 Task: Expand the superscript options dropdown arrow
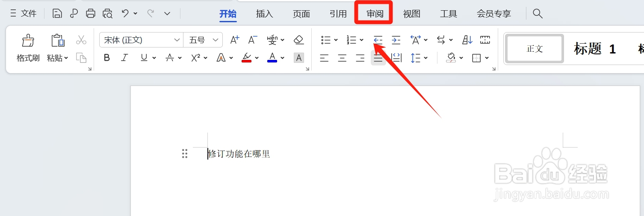pyautogui.click(x=206, y=58)
